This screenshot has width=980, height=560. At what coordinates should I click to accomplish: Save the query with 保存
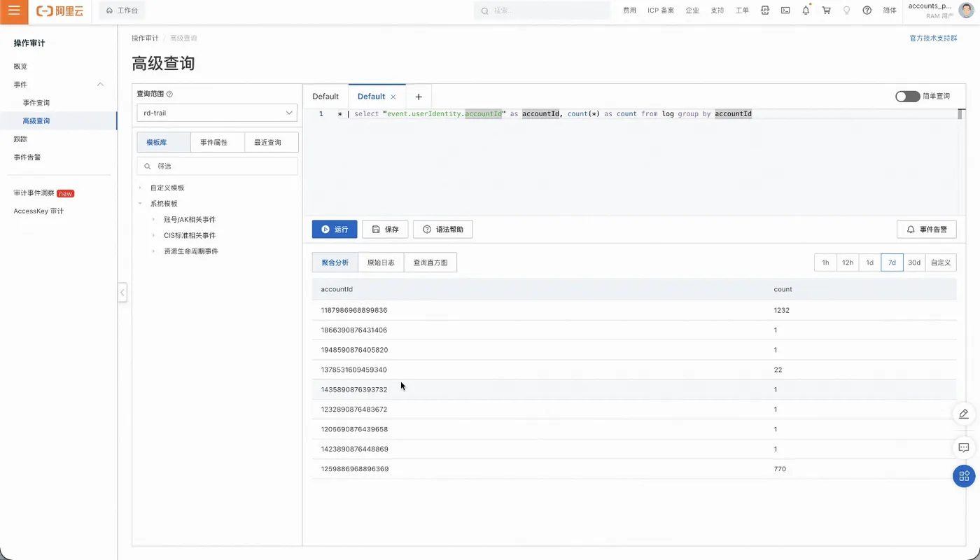(385, 229)
